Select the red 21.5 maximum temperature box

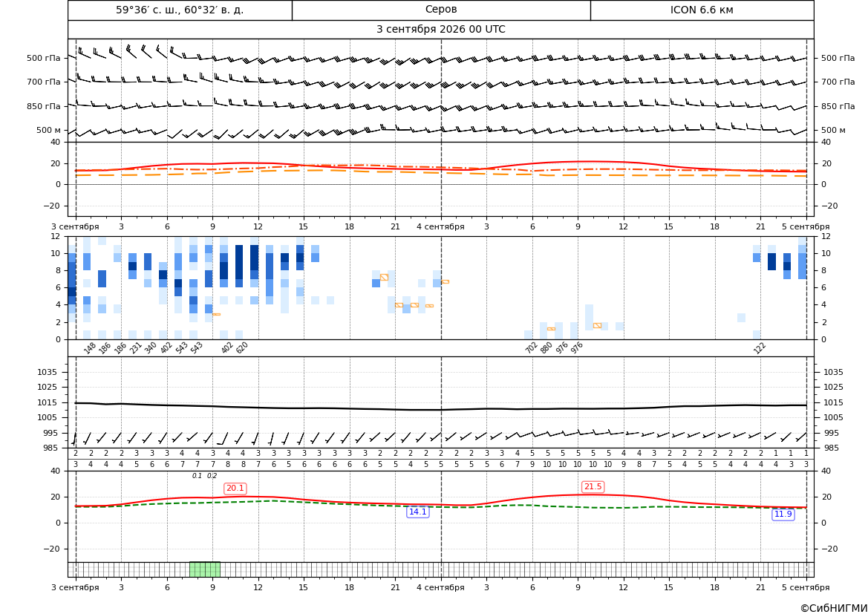[593, 486]
